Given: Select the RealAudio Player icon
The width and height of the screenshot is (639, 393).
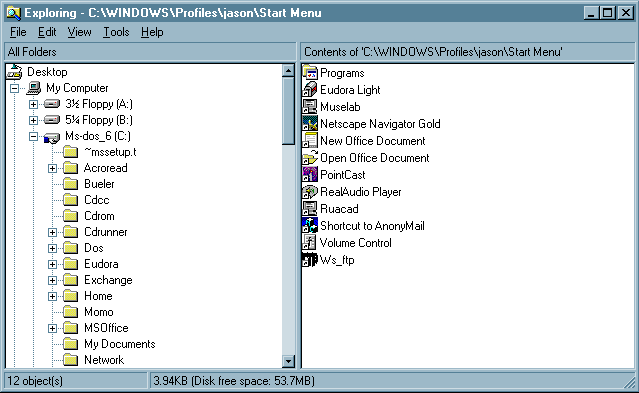Looking at the screenshot, I should point(310,192).
